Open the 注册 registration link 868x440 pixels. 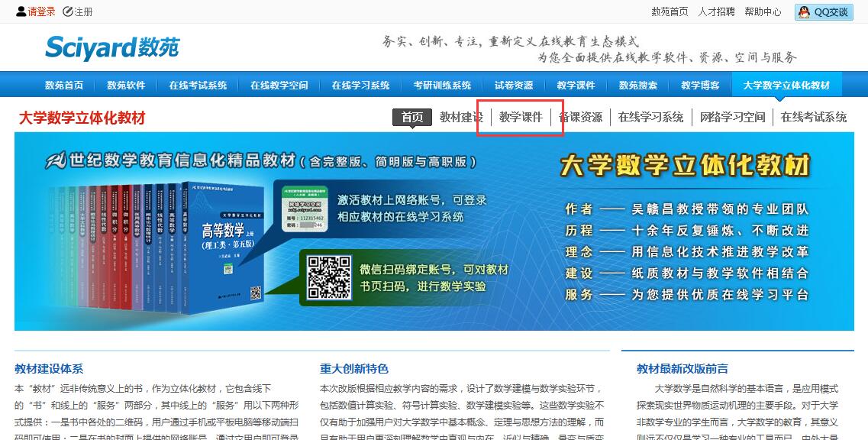[83, 11]
